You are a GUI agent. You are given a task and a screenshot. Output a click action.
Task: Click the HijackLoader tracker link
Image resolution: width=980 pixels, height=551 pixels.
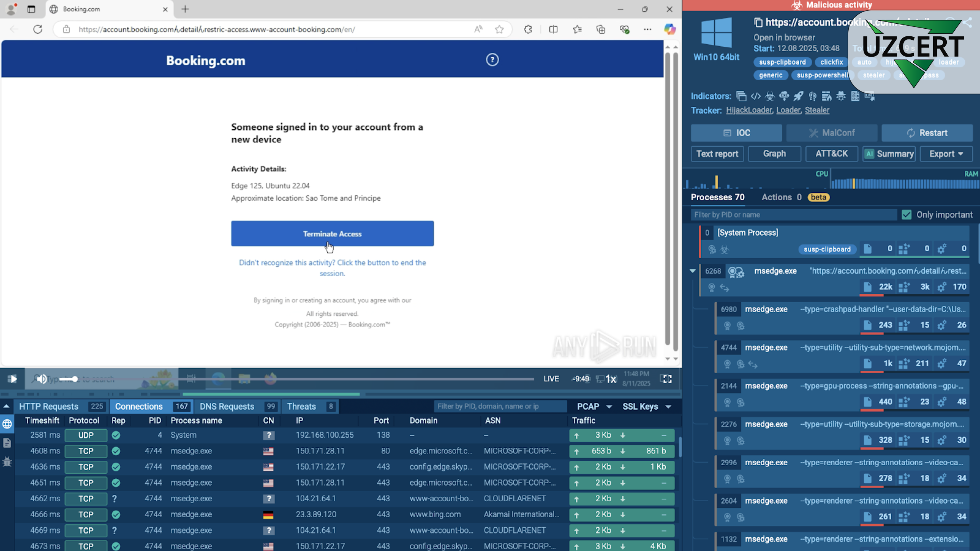click(749, 110)
